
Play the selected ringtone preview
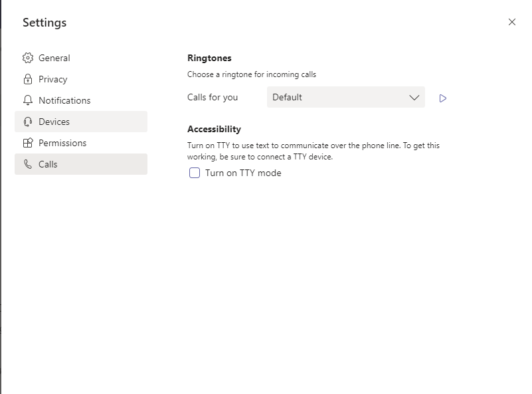443,98
